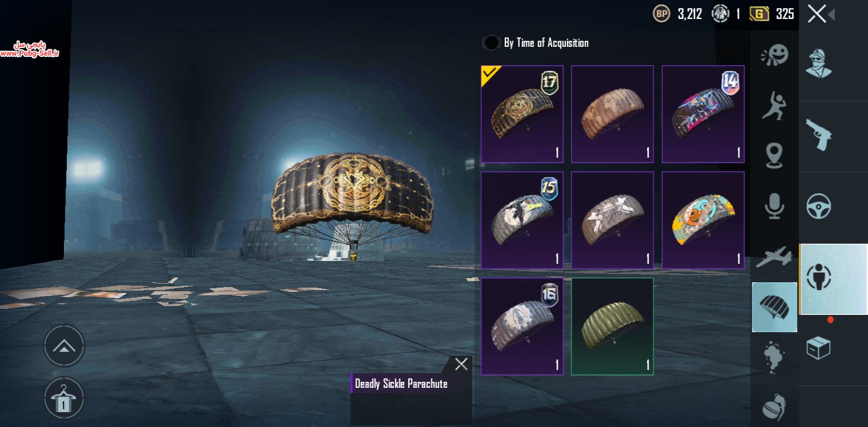
Task: Open the wardrobe hanger button
Action: pos(64,398)
